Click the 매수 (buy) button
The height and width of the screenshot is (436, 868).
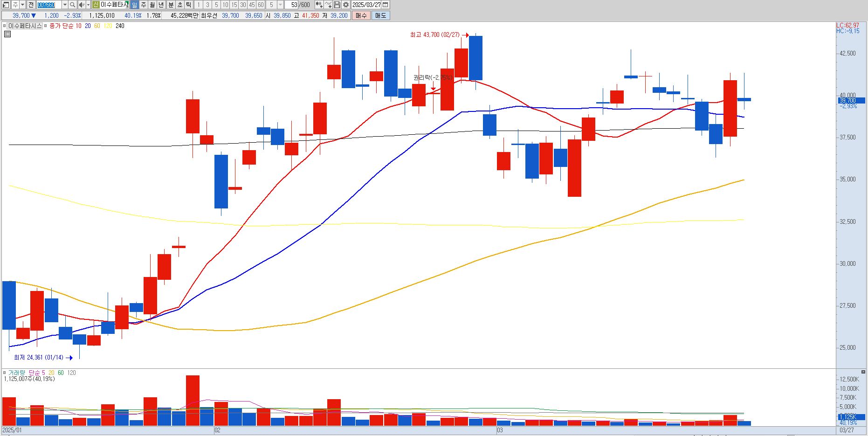[361, 15]
